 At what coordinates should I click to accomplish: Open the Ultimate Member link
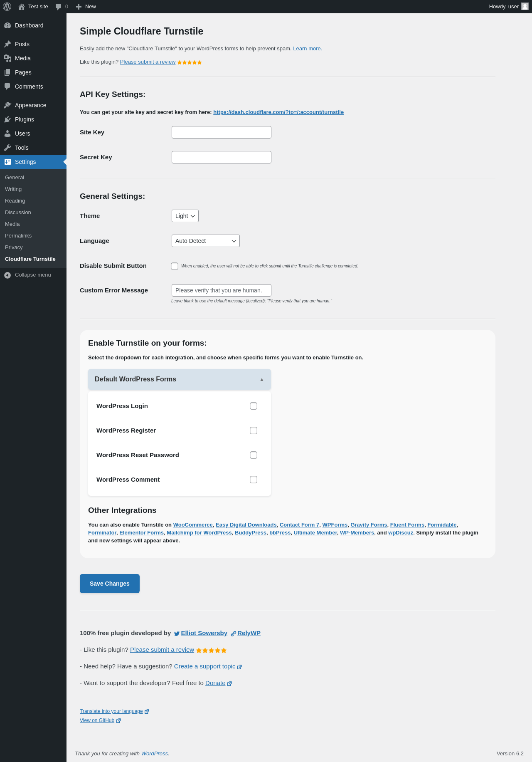(x=315, y=533)
